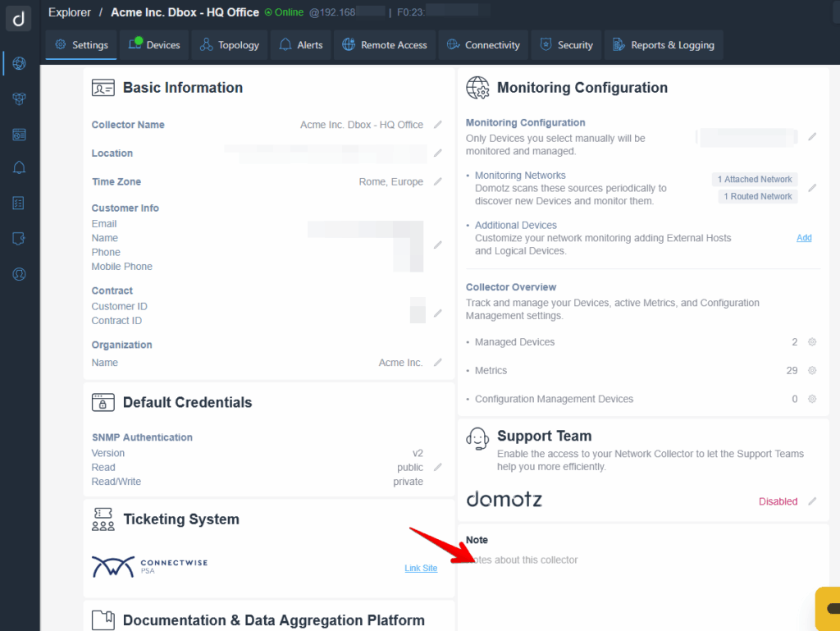This screenshot has height=631, width=840.
Task: Edit the Time Zone pencil icon
Action: 438,181
